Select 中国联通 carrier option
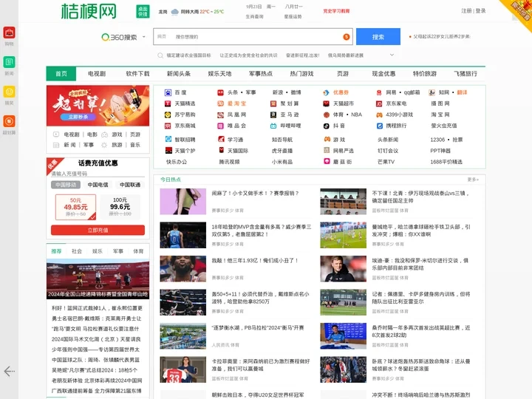 click(130, 185)
